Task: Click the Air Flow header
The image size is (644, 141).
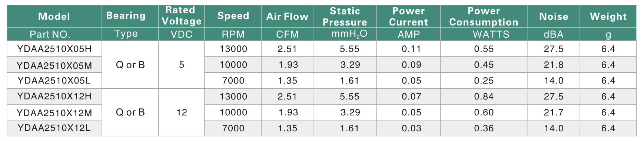Action: (x=287, y=16)
